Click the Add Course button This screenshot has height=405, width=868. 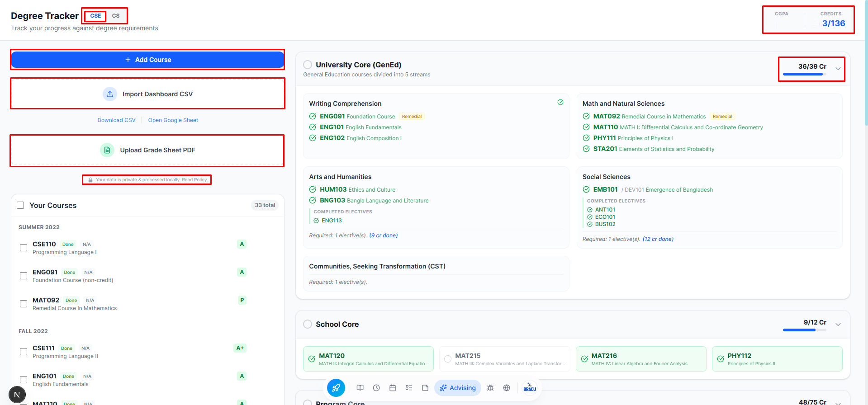tap(147, 60)
